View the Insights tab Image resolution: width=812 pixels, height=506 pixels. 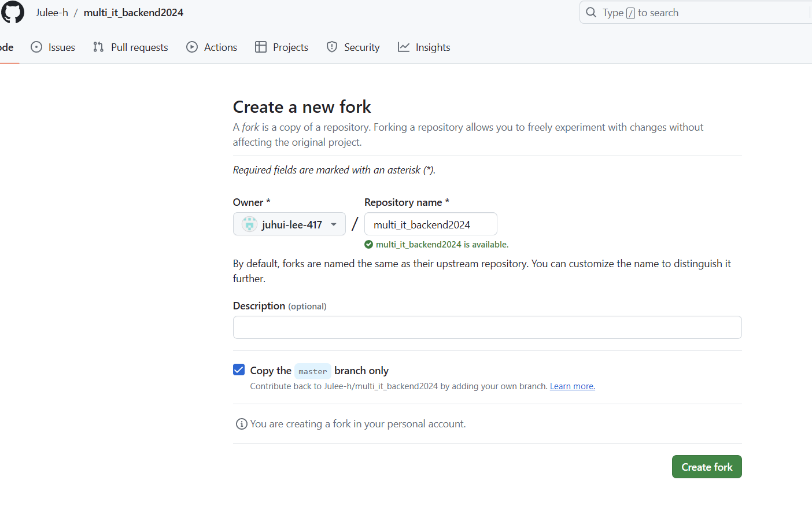(424, 47)
